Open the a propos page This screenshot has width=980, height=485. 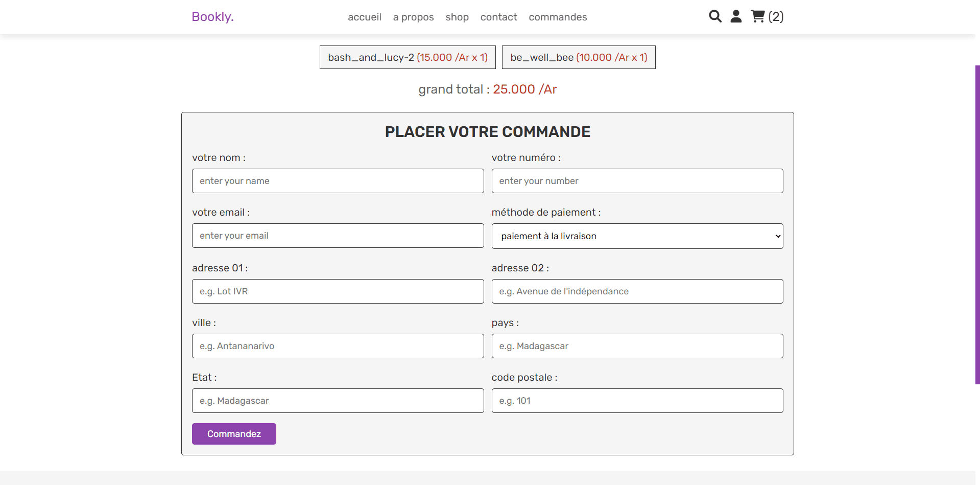(x=413, y=17)
